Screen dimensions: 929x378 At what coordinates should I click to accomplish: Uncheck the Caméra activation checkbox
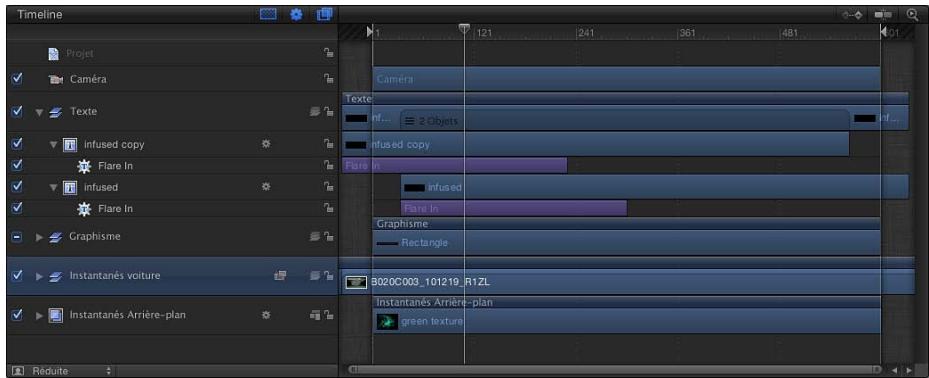pyautogui.click(x=17, y=79)
